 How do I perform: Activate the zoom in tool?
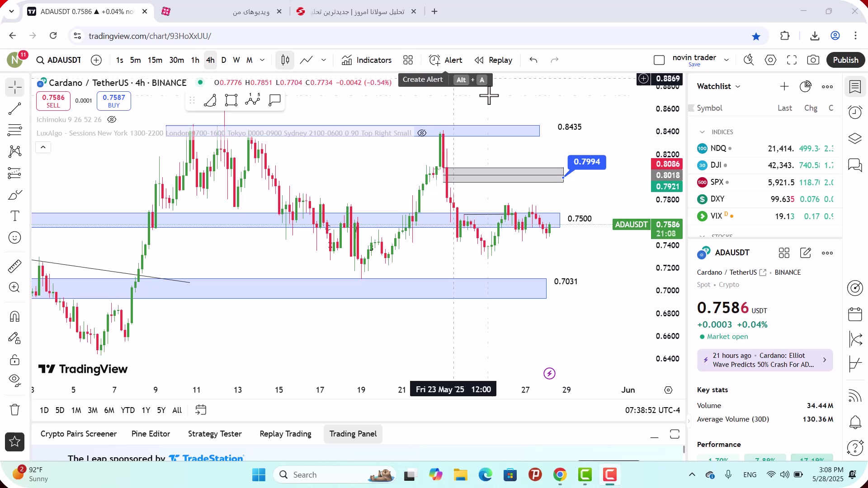[x=14, y=287]
